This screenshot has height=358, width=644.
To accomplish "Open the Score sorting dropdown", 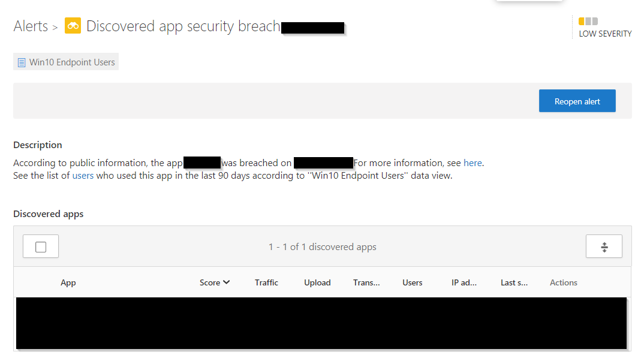I will [215, 282].
